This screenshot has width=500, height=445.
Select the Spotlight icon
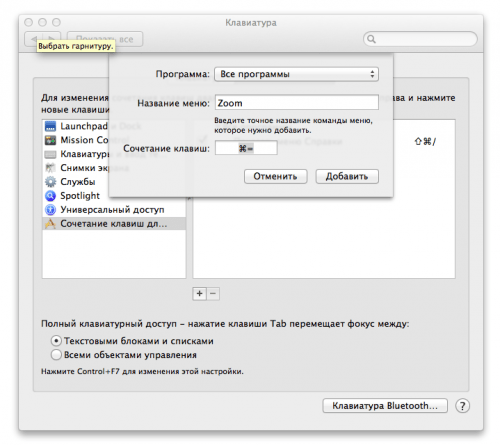pyautogui.click(x=50, y=196)
